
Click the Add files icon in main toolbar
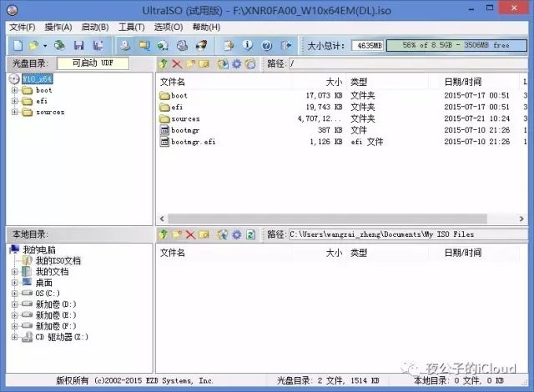pyautogui.click(x=229, y=45)
